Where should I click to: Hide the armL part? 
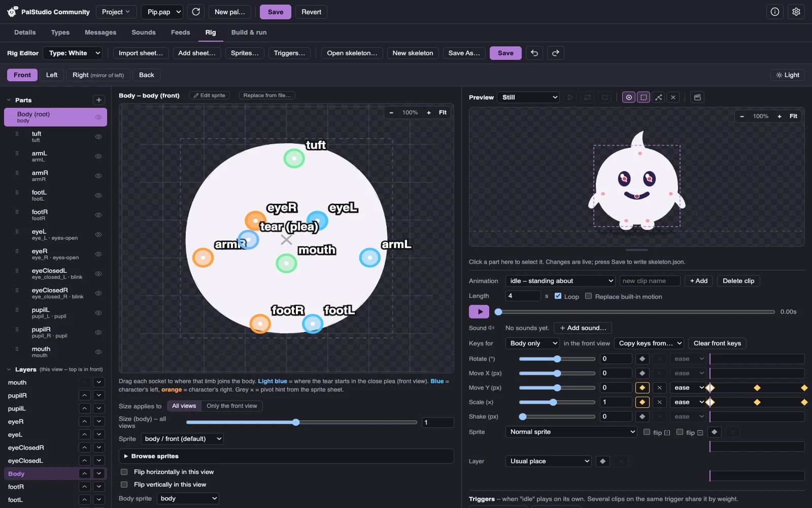[x=98, y=156]
